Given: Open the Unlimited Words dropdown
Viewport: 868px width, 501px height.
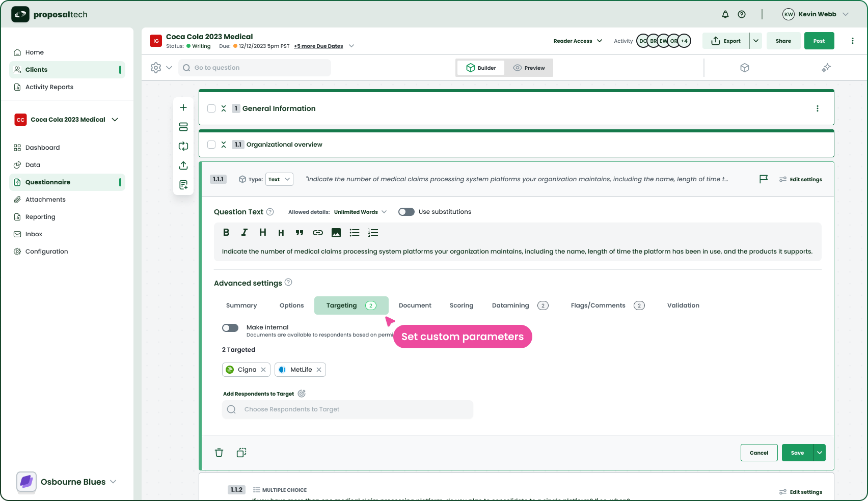Looking at the screenshot, I should 361,212.
